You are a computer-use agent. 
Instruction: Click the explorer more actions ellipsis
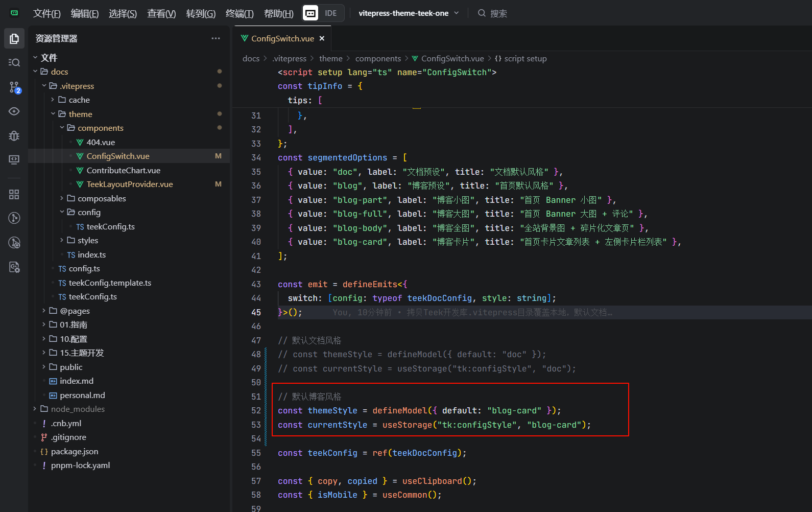pos(216,38)
